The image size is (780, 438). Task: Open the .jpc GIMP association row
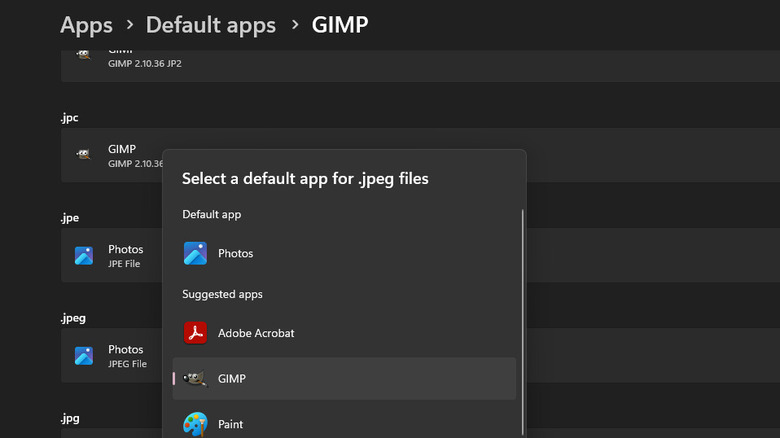pos(420,155)
